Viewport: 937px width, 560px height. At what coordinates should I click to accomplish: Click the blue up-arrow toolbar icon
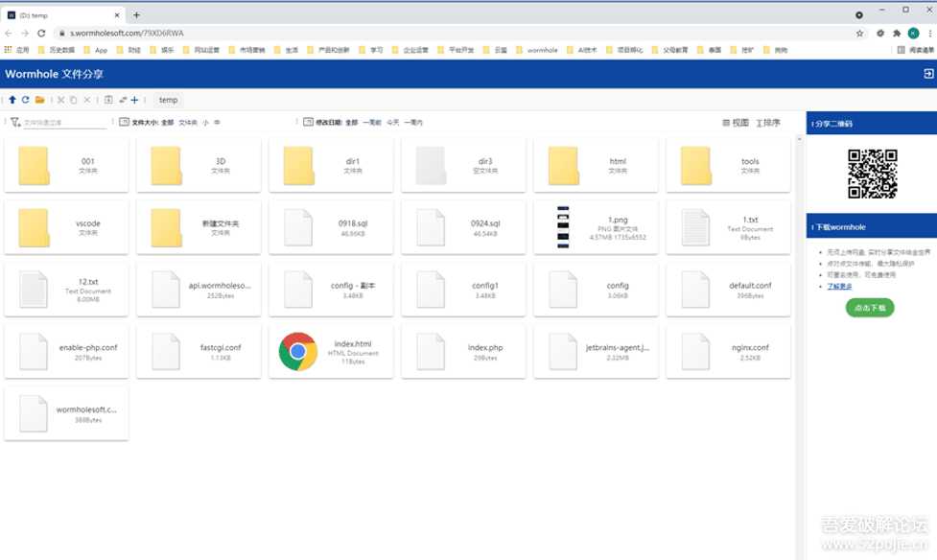pos(12,100)
